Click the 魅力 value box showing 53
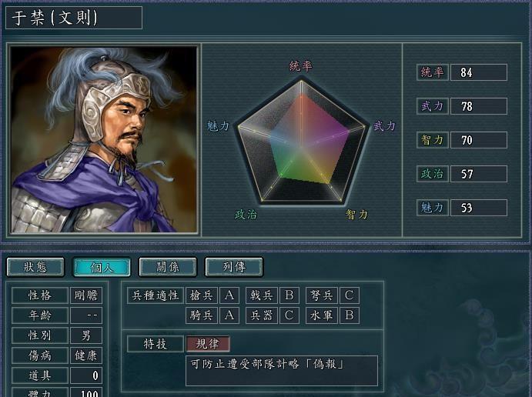This screenshot has height=397, width=532. 479,208
